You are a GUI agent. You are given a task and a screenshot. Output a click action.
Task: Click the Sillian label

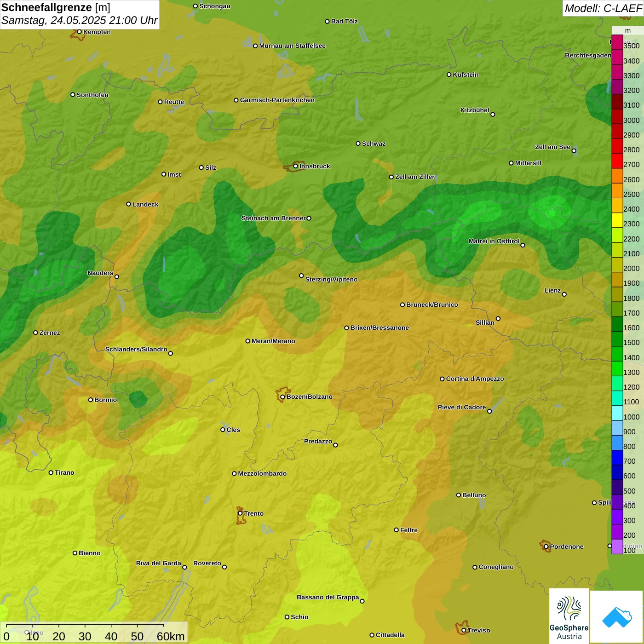(x=485, y=322)
